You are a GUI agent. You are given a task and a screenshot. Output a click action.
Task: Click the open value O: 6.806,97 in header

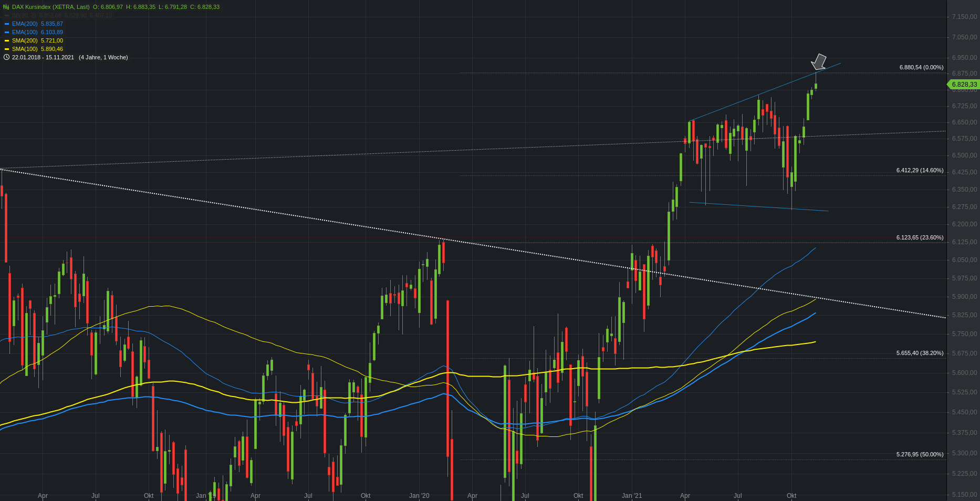[108, 7]
